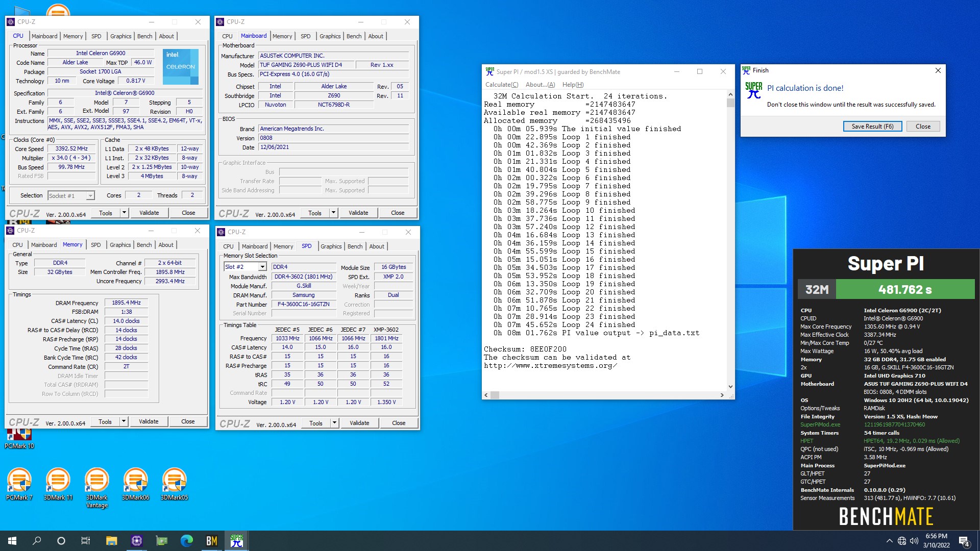This screenshot has width=980, height=551.
Task: Click Close button in SPD window
Action: pyautogui.click(x=399, y=423)
